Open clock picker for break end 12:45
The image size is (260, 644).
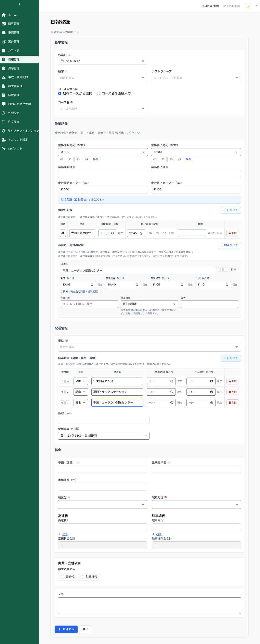pyautogui.click(x=141, y=233)
